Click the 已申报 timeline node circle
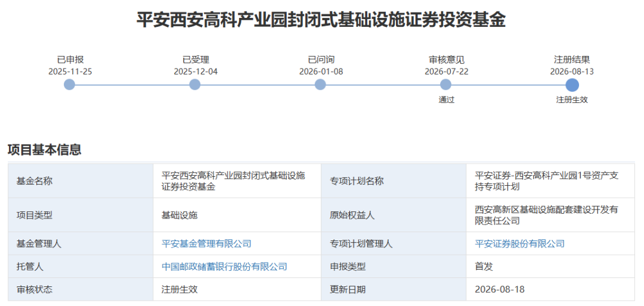 tap(70, 85)
